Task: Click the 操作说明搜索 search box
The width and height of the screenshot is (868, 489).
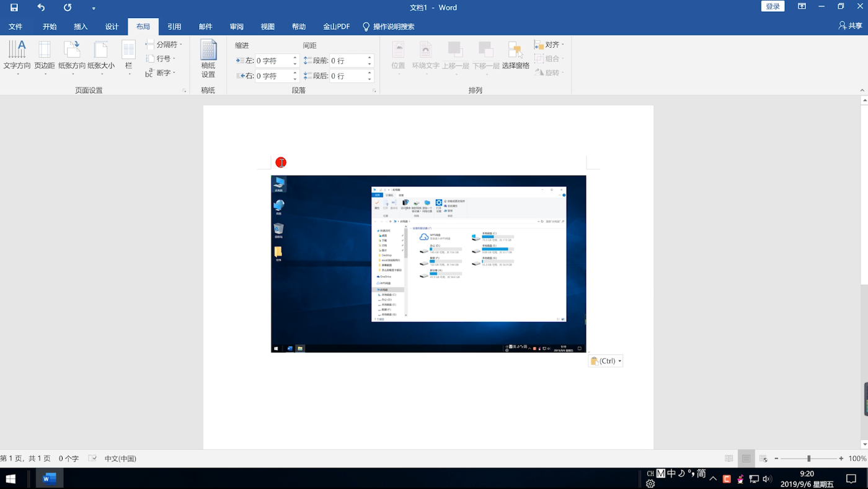Action: click(x=388, y=27)
